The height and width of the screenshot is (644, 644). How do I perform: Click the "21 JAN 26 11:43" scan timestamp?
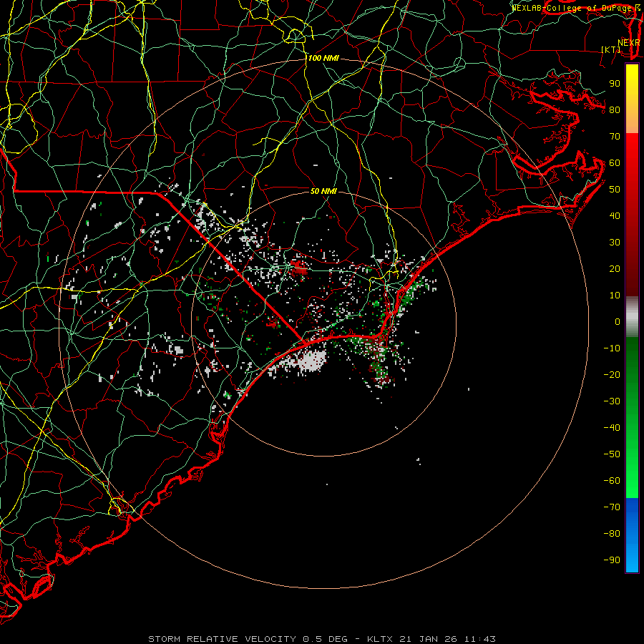coord(447,639)
